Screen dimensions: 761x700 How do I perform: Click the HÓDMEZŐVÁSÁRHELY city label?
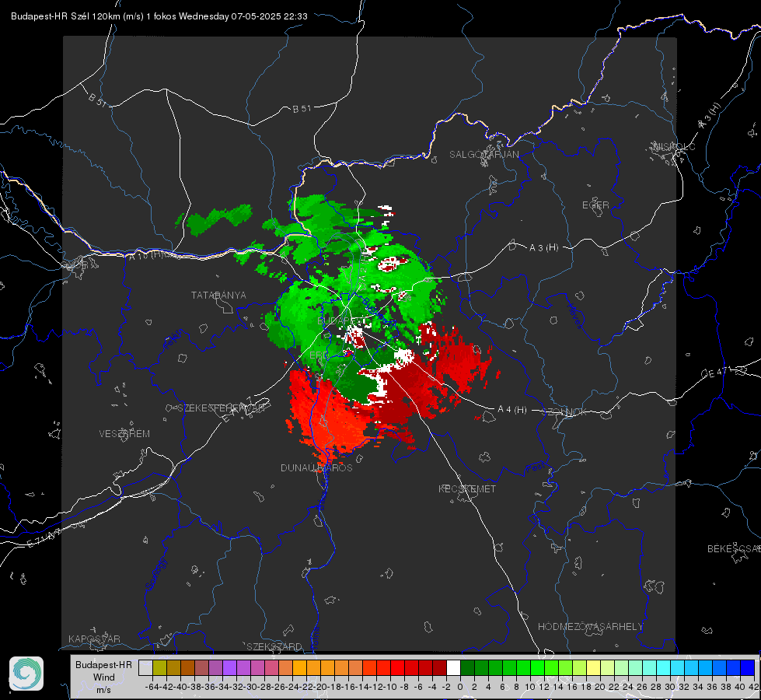[x=590, y=627]
